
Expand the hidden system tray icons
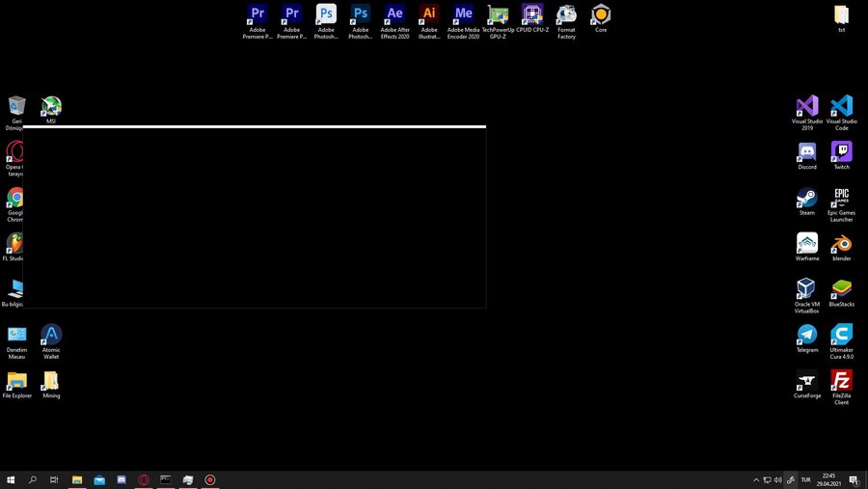755,480
